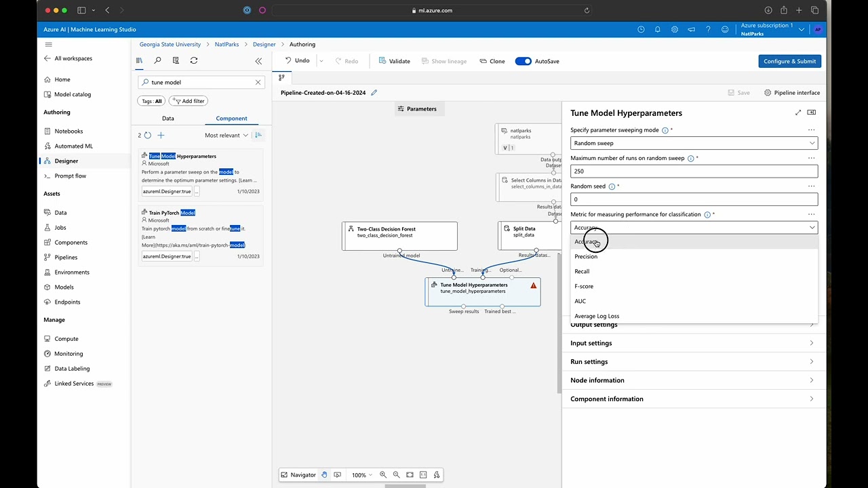Image resolution: width=868 pixels, height=488 pixels.
Task: Select the F-score metric option
Action: pos(694,286)
